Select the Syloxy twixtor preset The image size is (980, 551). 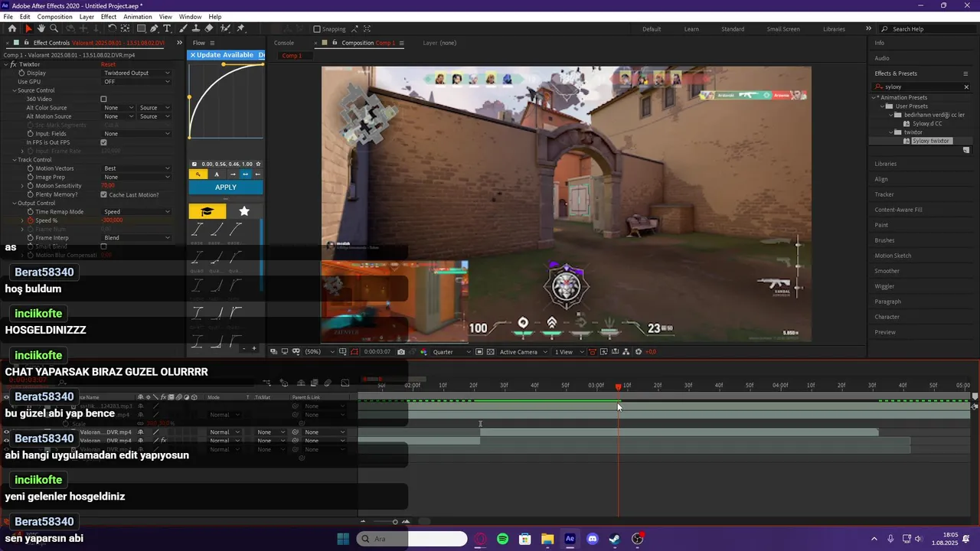[931, 141]
